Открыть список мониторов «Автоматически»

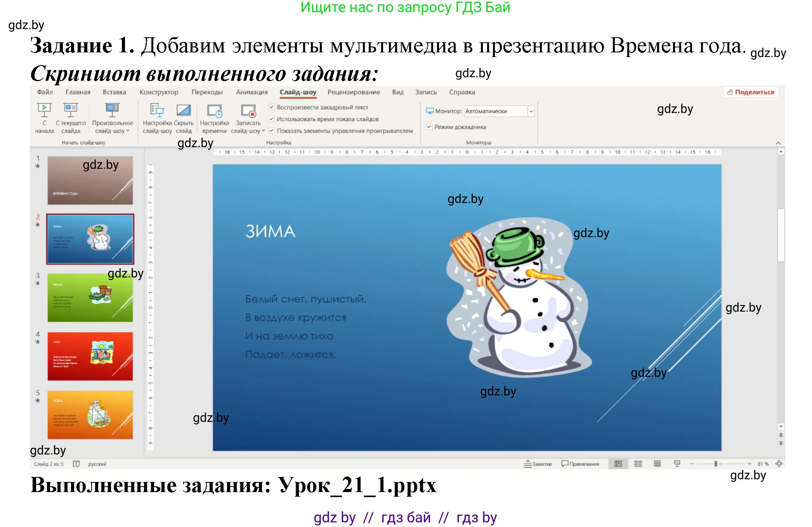pyautogui.click(x=531, y=111)
